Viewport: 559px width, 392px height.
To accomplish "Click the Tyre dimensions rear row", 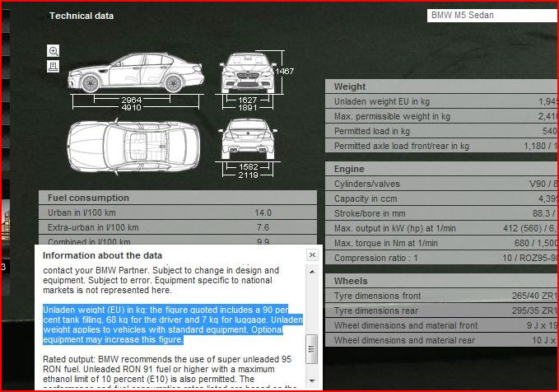I will 442,310.
